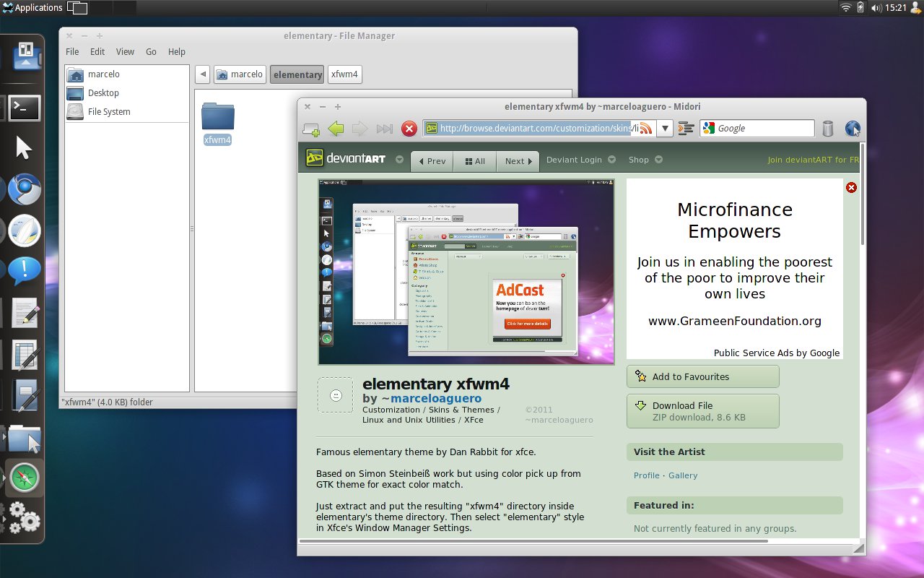This screenshot has height=578, width=924.
Task: Expand the address bar history dropdown
Action: pos(666,129)
